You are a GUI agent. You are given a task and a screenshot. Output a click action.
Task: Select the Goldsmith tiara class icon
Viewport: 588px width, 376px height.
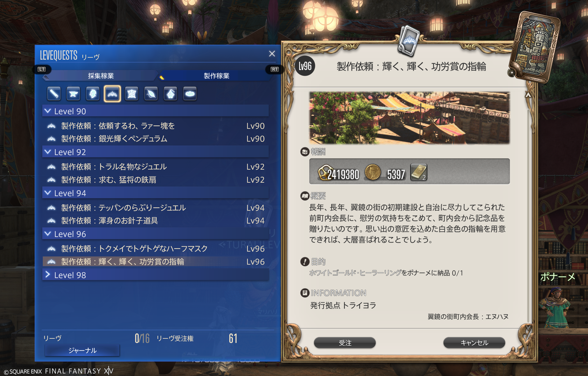point(112,94)
